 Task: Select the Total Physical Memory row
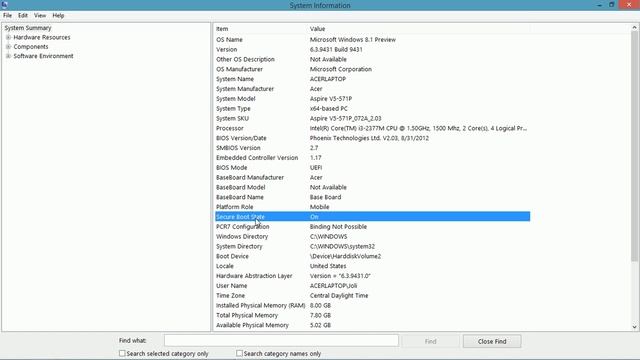pyautogui.click(x=372, y=315)
